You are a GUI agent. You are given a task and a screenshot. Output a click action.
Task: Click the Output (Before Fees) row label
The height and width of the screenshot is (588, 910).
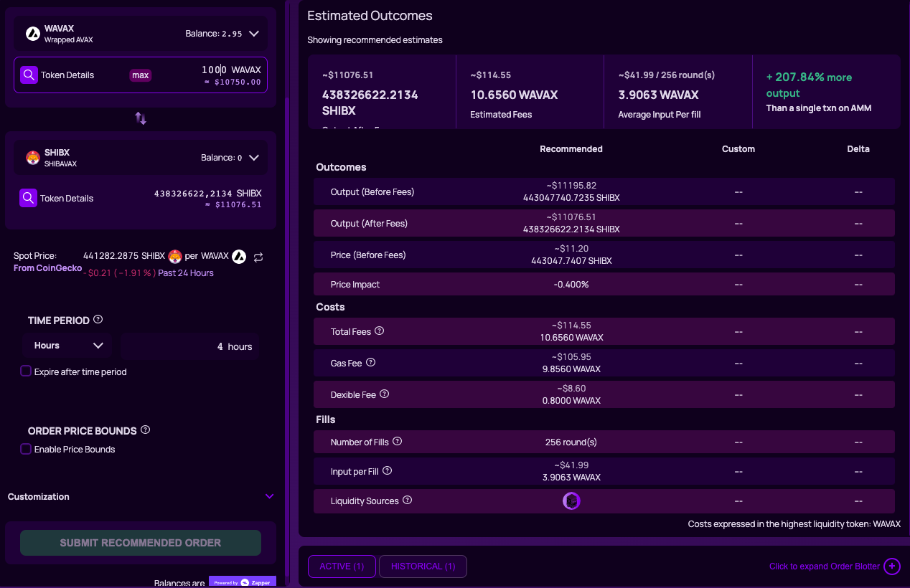(372, 192)
